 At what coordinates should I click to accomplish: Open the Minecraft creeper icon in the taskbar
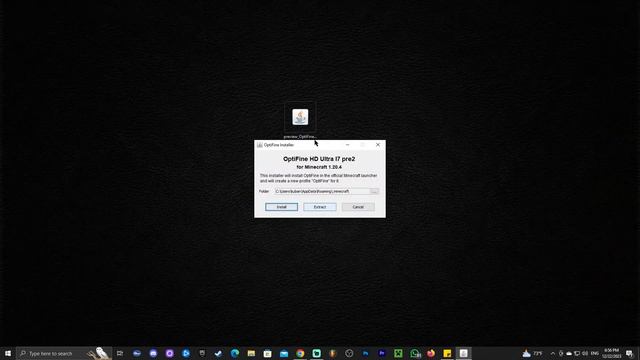[398, 353]
